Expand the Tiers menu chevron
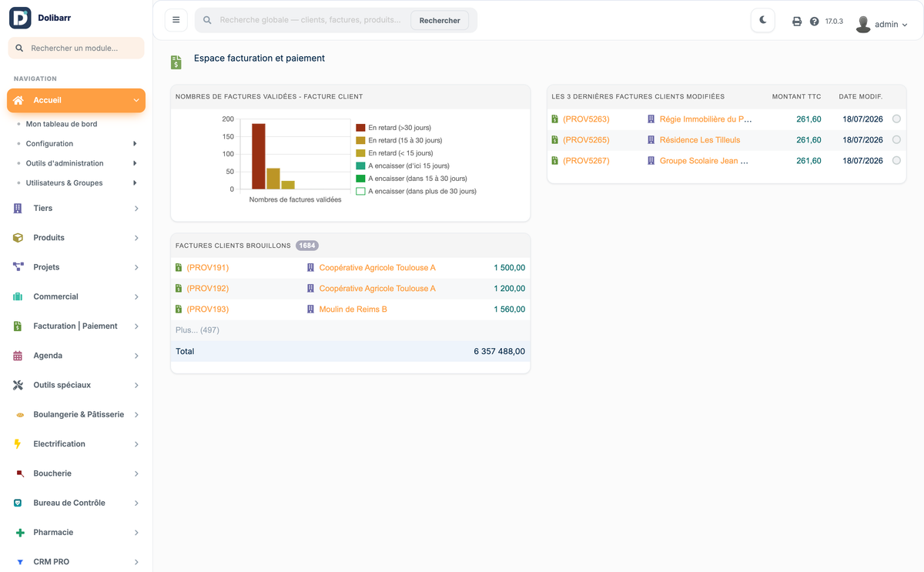 (136, 209)
